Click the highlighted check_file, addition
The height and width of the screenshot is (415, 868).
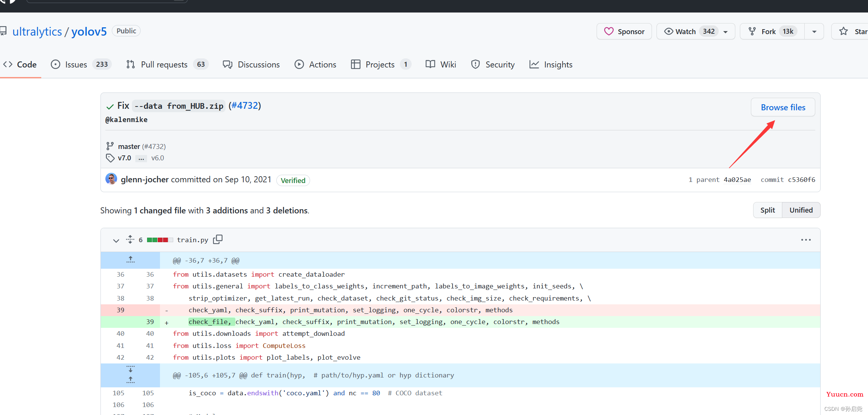click(211, 322)
